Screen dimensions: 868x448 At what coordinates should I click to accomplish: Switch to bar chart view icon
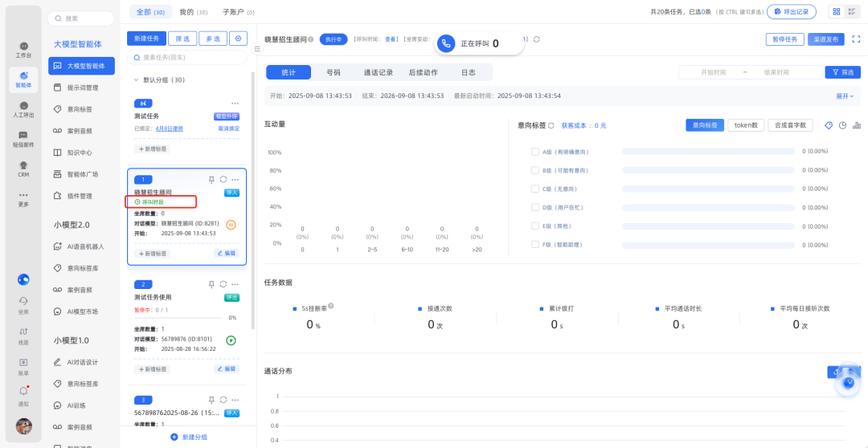point(856,125)
